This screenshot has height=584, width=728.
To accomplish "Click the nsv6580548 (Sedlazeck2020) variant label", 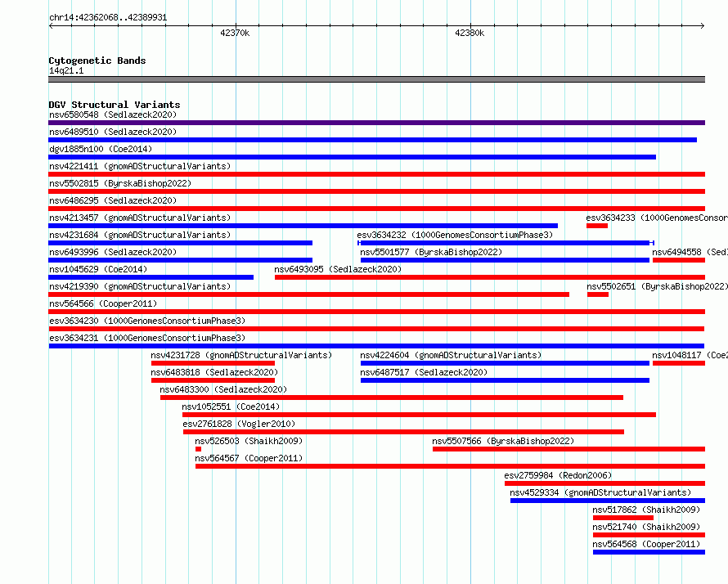I will 113,115.
